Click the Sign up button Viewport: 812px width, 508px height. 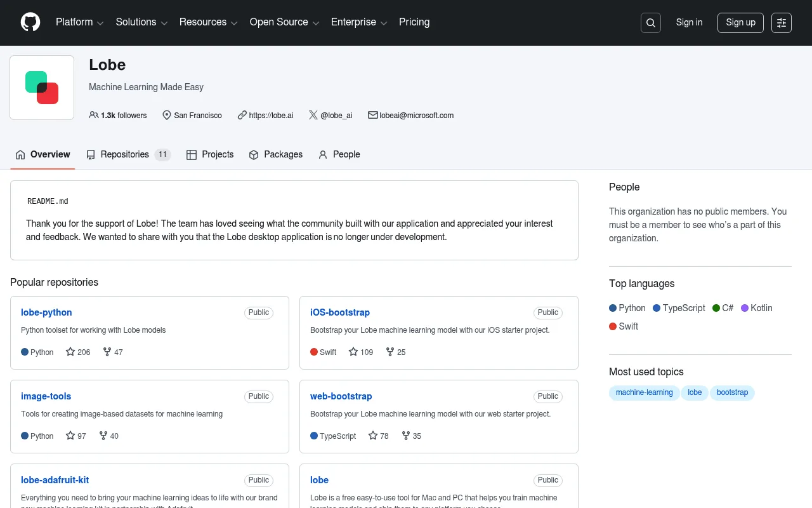[740, 23]
